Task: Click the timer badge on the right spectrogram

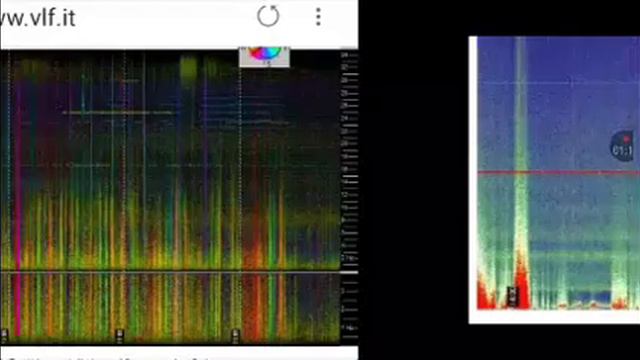Action: 622,146
